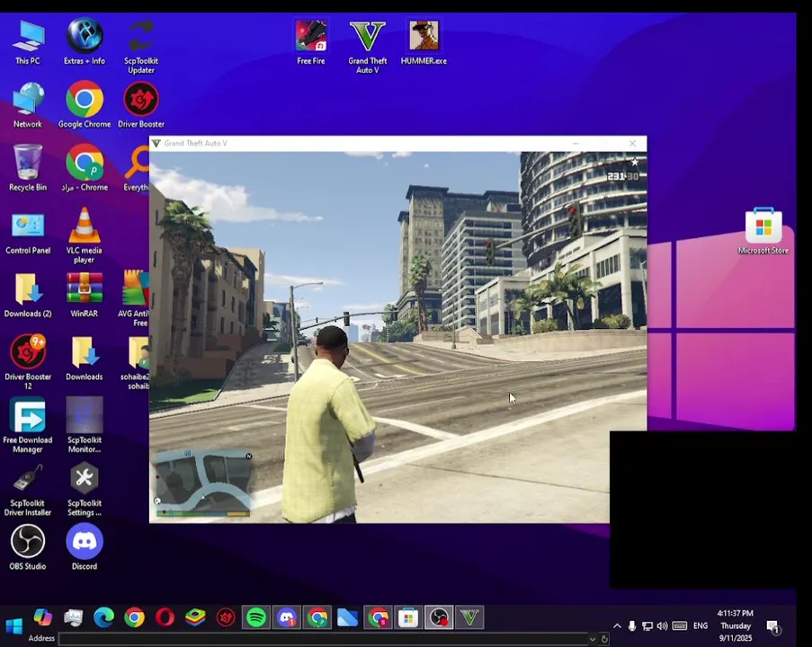Select the Driver Booster 12 desktop icon

click(28, 362)
